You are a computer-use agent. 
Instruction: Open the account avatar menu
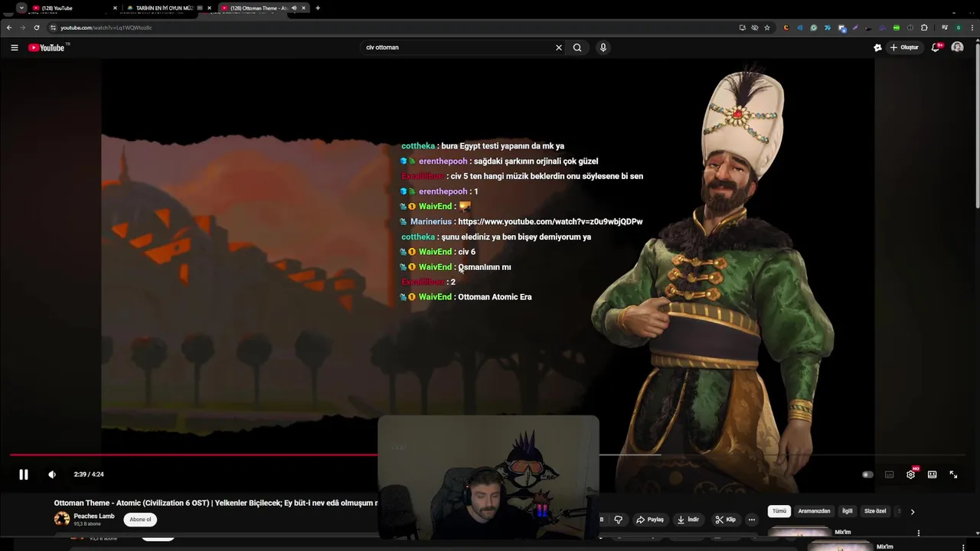[x=957, y=47]
